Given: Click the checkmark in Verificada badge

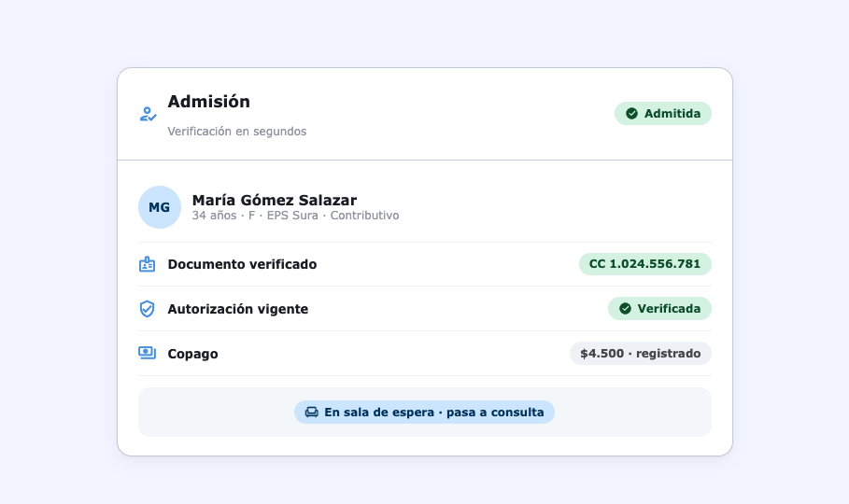Looking at the screenshot, I should [x=625, y=309].
